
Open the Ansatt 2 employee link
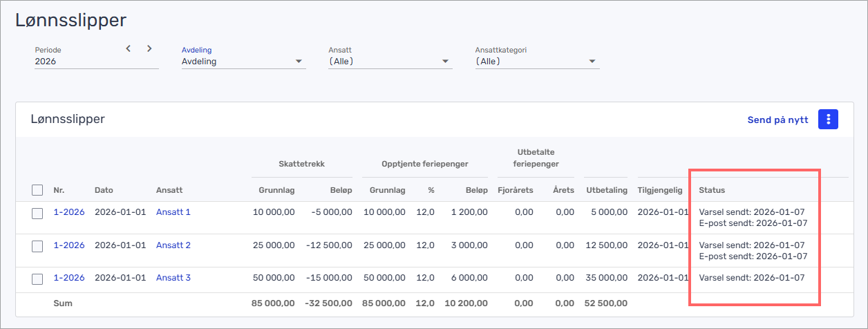[173, 245]
